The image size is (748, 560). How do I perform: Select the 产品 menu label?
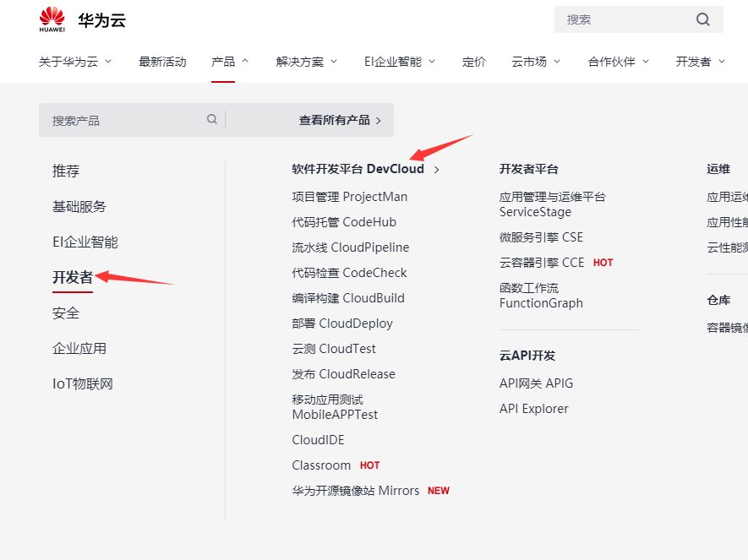(223, 62)
